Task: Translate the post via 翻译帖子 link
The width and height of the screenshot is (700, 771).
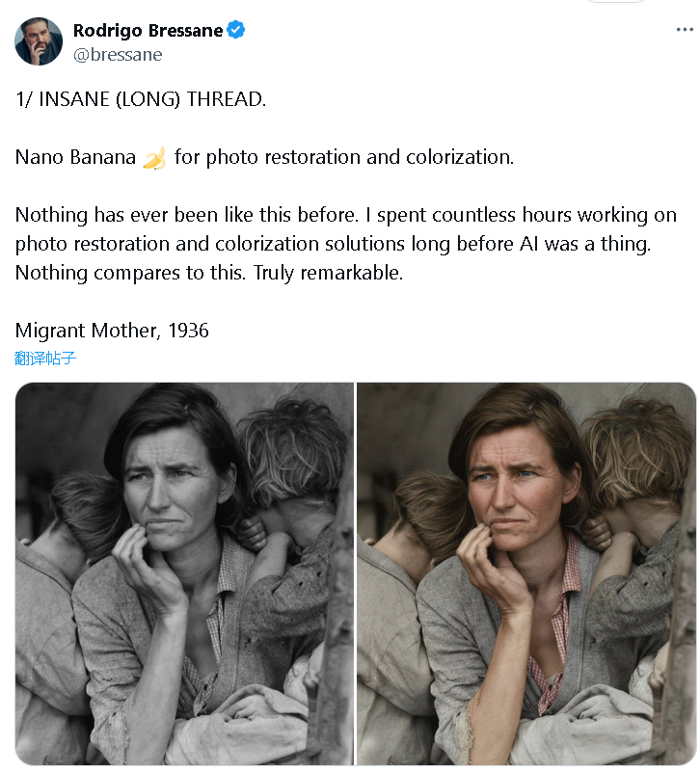Action: (45, 358)
